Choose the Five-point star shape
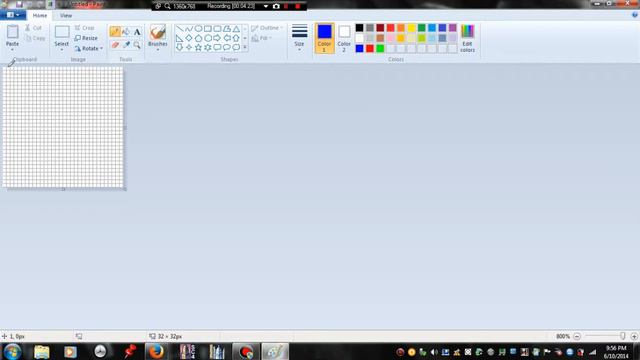The height and width of the screenshot is (360, 640). click(198, 47)
